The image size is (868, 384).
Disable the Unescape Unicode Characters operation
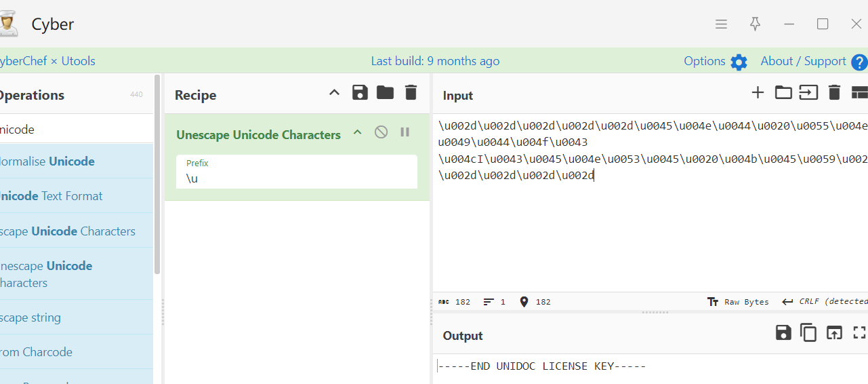381,132
